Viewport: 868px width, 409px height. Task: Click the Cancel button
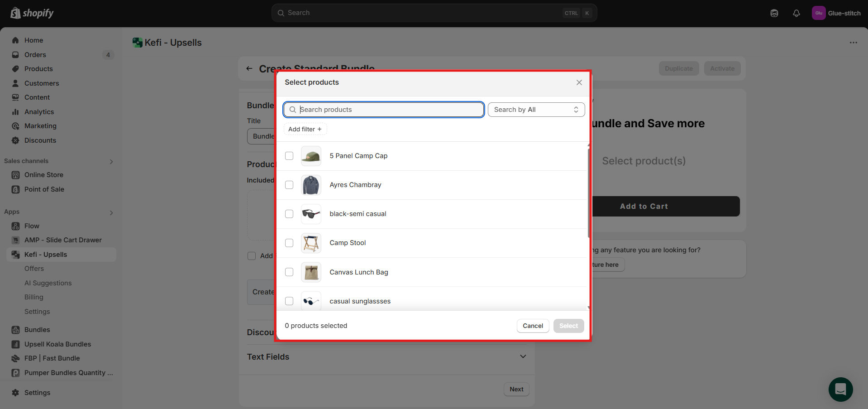pos(533,326)
